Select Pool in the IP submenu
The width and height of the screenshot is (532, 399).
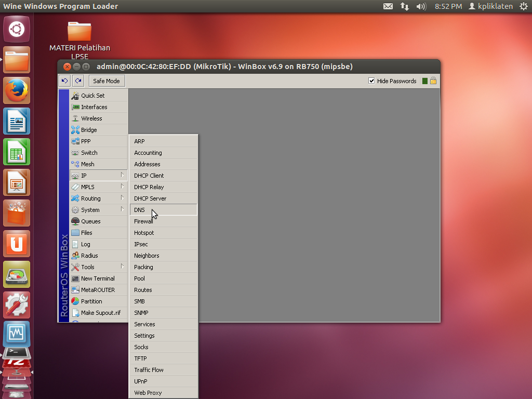coord(163,278)
